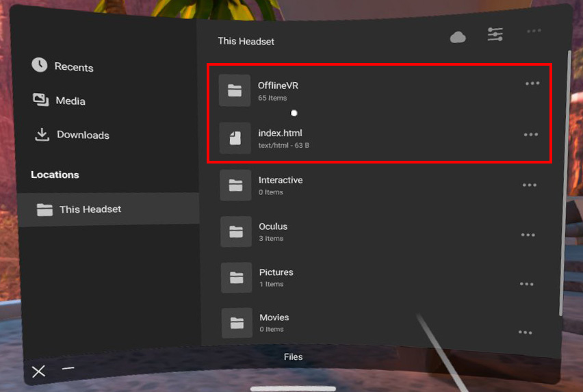Screen dimensions: 583x392
Task: Click the Media pictures icon
Action: [40, 100]
